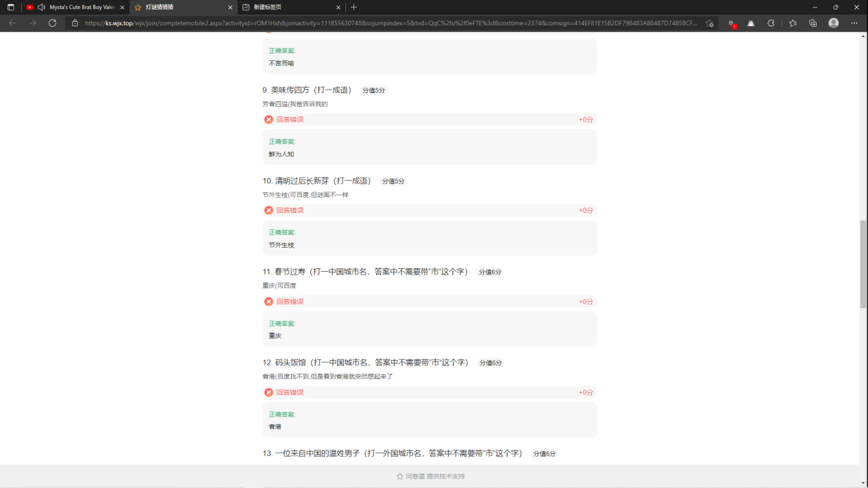Open the tab actions menu icon
Image resolution: width=868 pixels, height=488 pixels.
(x=11, y=7)
